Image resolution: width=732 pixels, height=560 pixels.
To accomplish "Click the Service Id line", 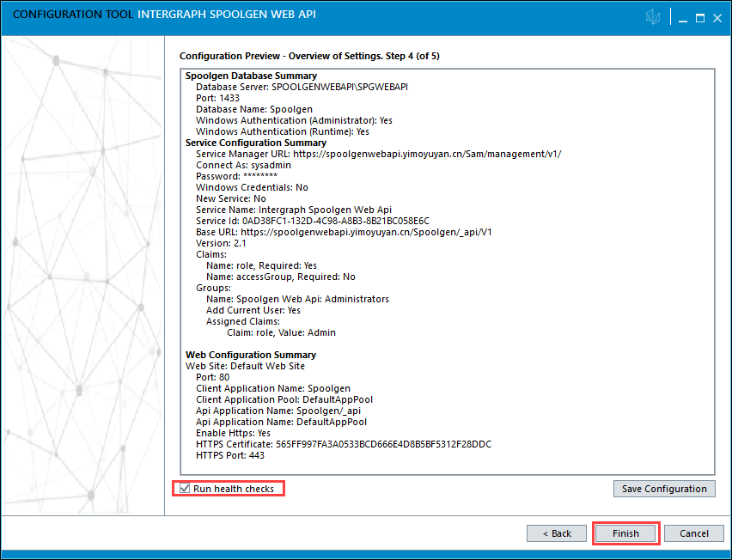I will coord(312,221).
